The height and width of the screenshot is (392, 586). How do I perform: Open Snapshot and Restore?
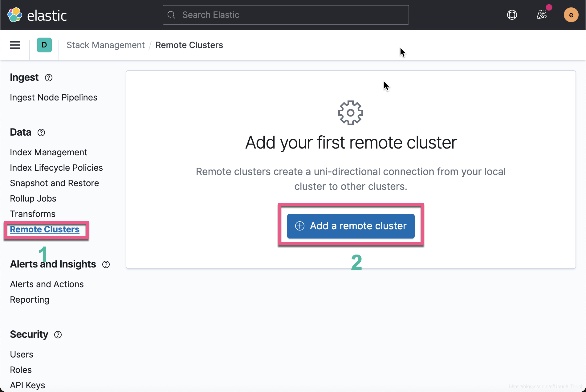55,183
